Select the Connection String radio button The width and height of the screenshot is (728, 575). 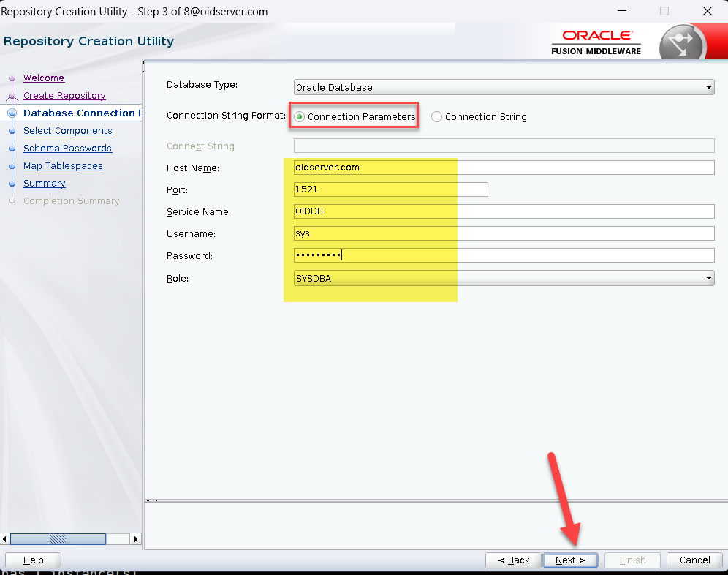[437, 117]
